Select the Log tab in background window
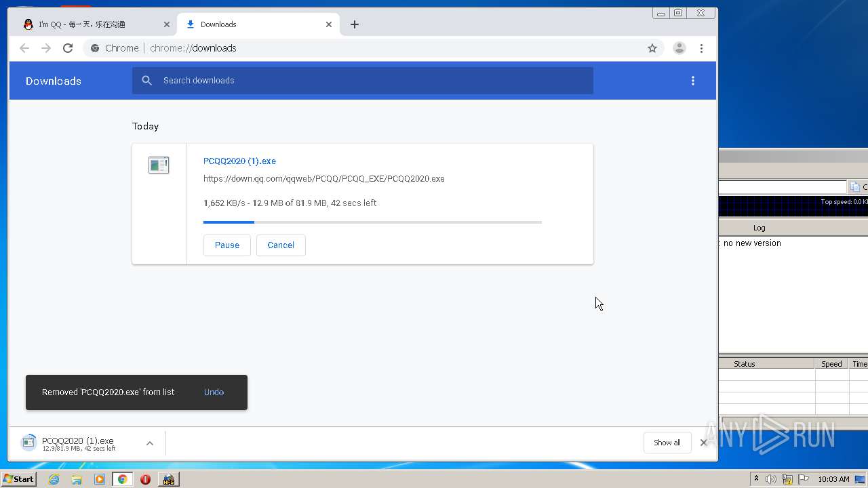The width and height of the screenshot is (868, 488). 759,228
